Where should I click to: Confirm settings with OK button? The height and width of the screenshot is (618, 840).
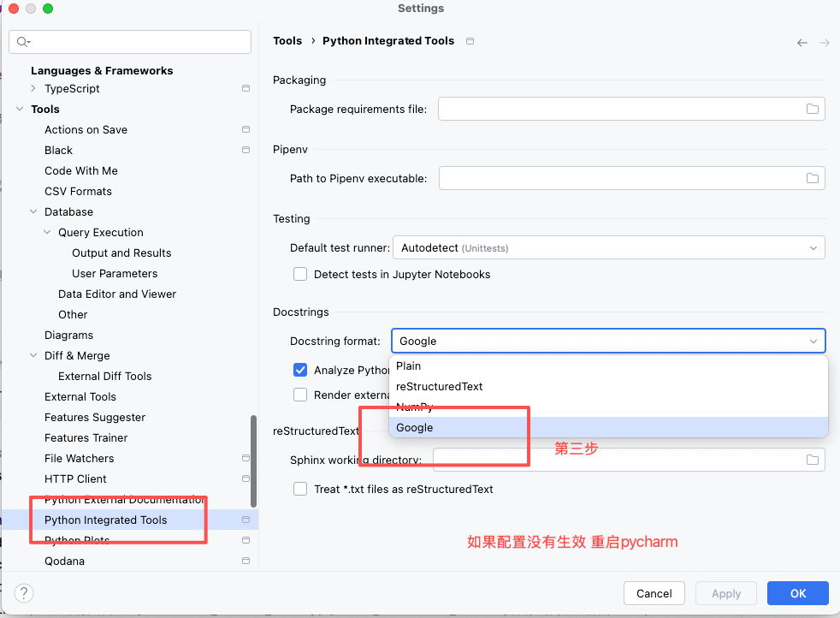(x=798, y=593)
